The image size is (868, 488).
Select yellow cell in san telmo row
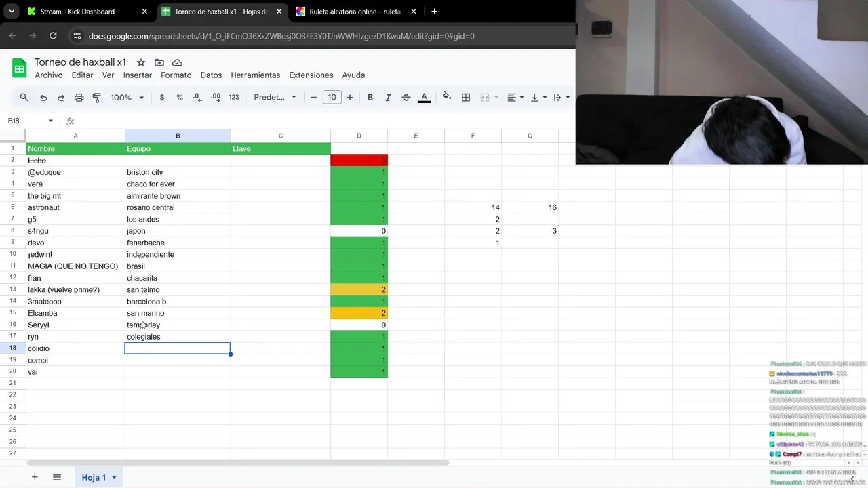click(359, 289)
